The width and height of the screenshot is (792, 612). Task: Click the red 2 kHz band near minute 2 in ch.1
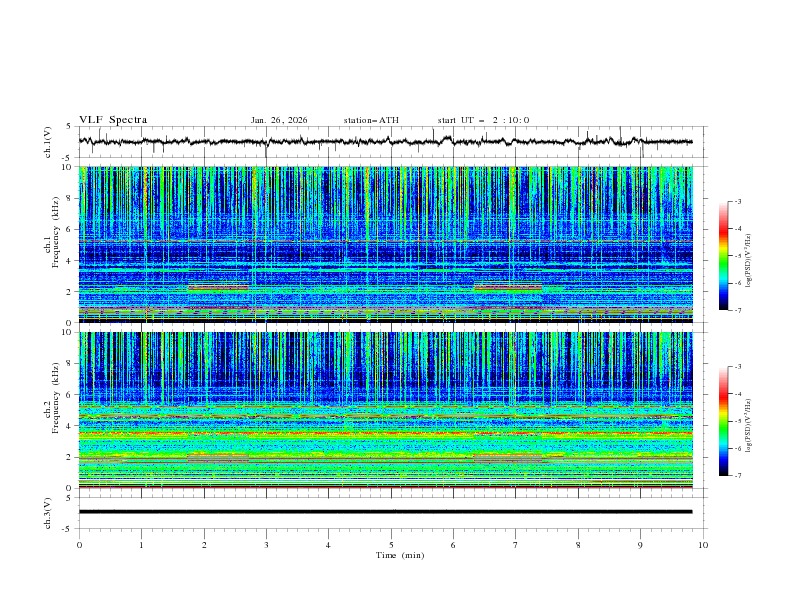pyautogui.click(x=217, y=288)
